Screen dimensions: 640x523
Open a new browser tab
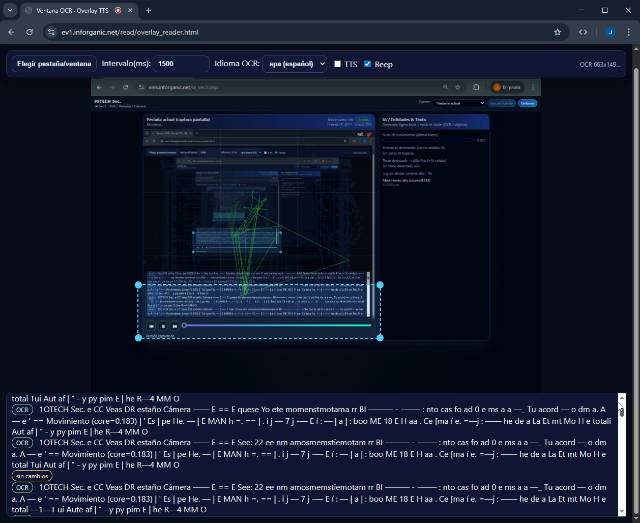(148, 10)
